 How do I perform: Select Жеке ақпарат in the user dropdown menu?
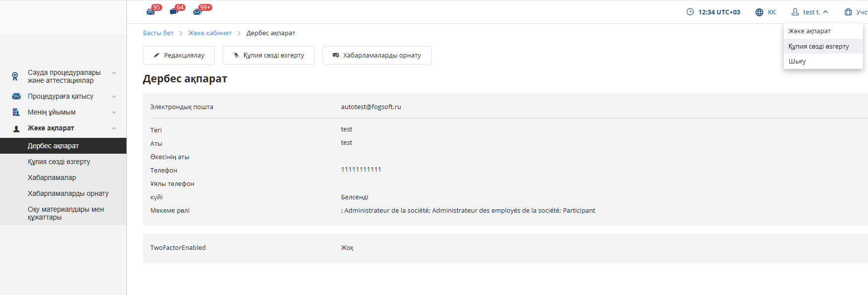(x=809, y=31)
